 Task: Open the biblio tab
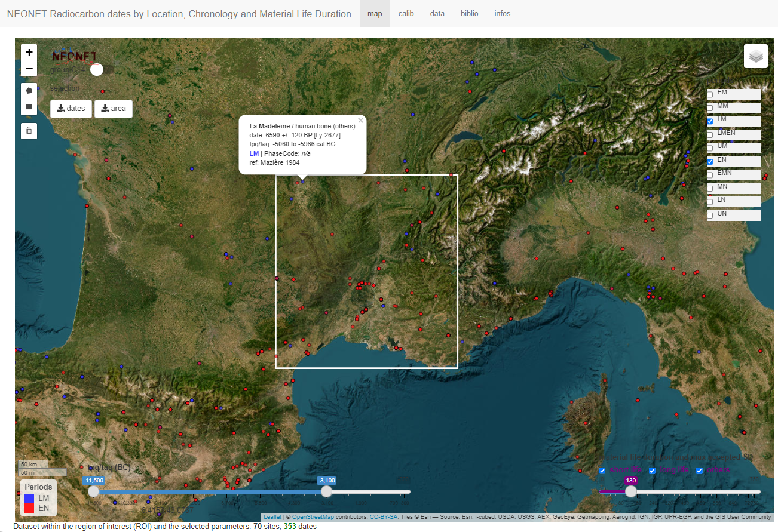tap(469, 14)
